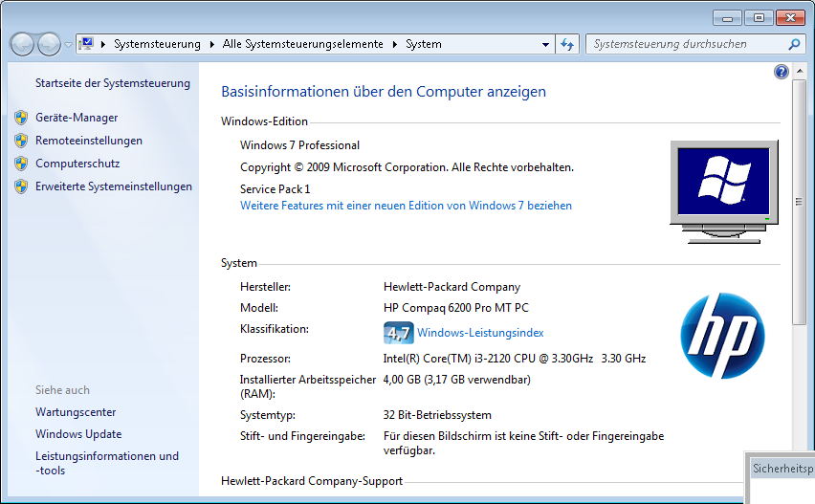
Task: Open the address bar history dropdown
Action: 545,45
